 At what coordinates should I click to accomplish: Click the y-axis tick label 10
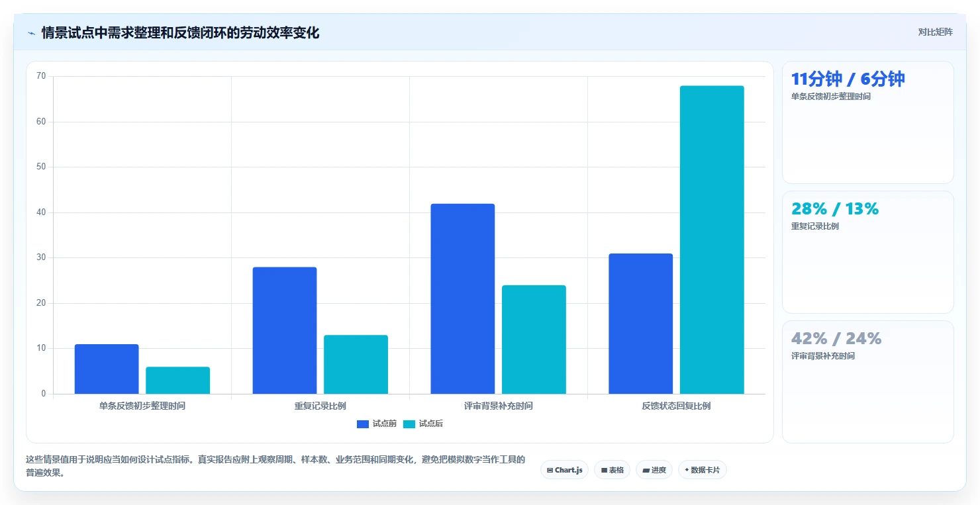tap(41, 348)
